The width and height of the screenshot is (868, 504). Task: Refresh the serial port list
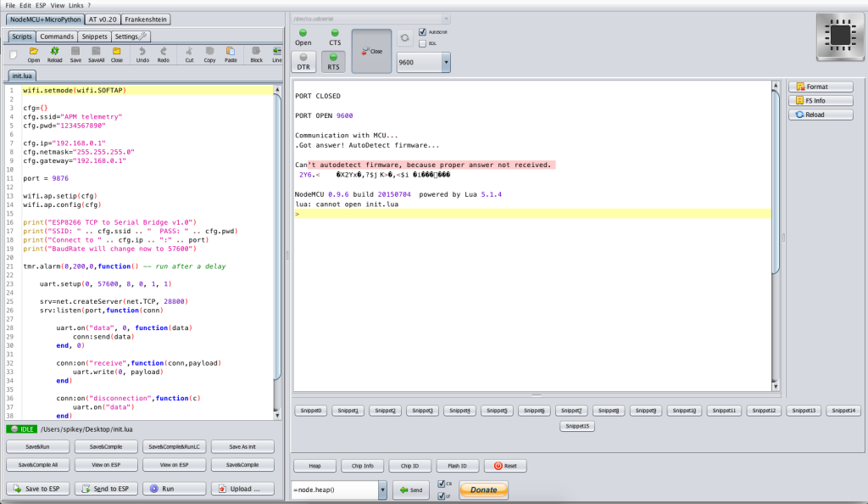(x=404, y=37)
